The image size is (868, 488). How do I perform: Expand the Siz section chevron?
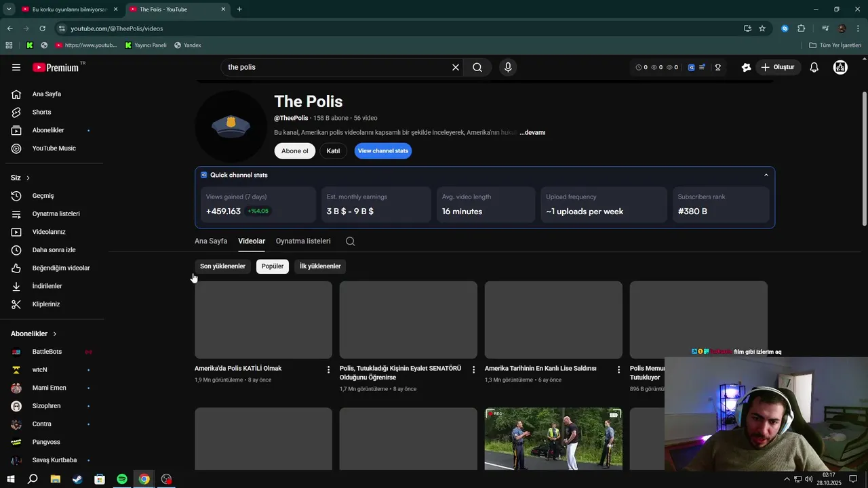point(28,178)
